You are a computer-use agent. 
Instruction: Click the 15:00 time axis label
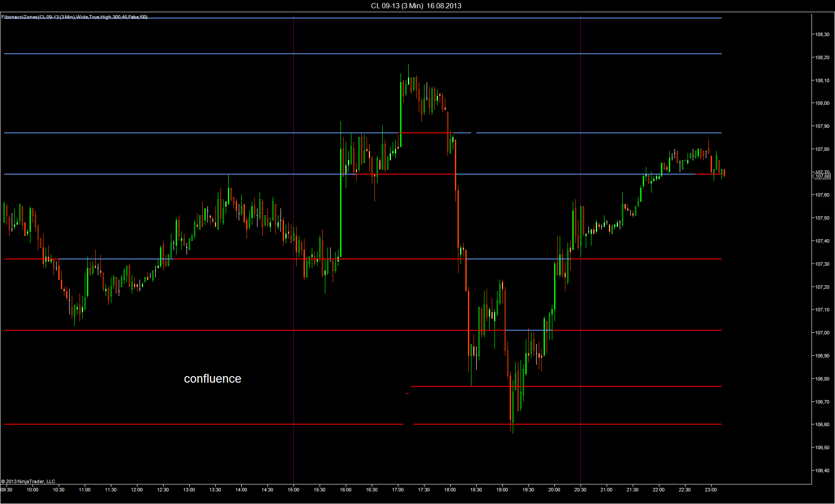pyautogui.click(x=294, y=490)
